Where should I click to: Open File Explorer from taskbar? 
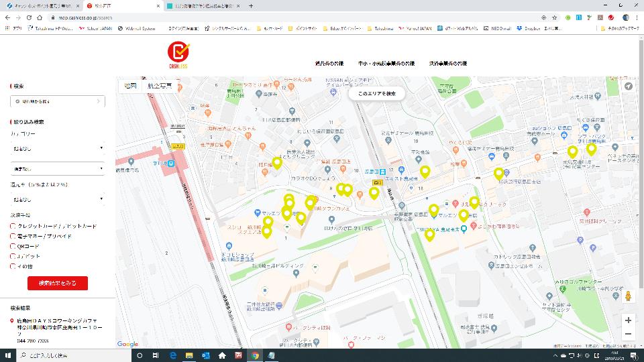(189, 355)
